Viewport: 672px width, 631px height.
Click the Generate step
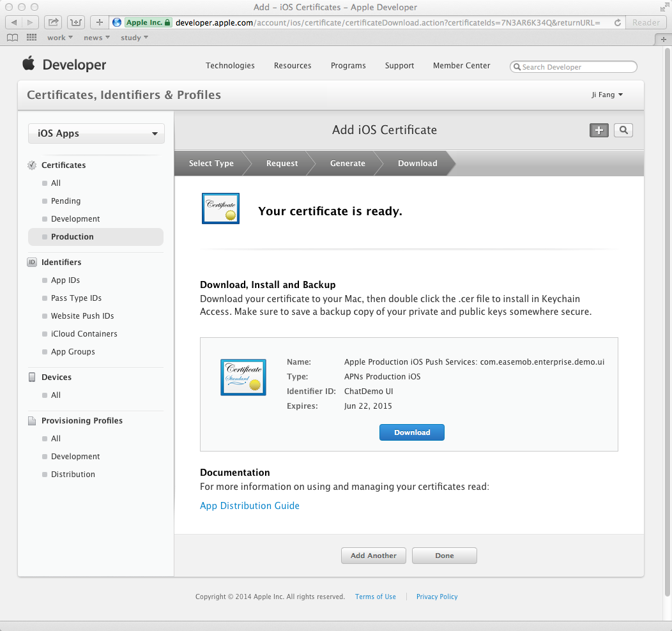tap(347, 163)
